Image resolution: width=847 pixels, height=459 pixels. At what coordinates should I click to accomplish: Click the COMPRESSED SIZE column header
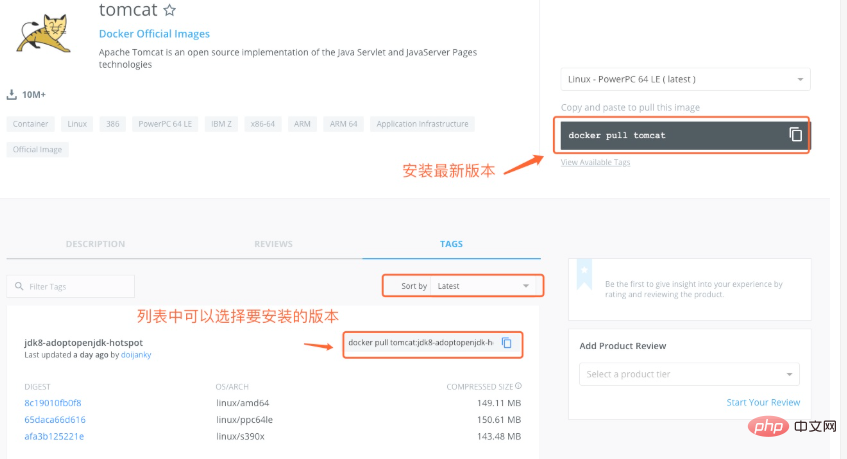(480, 387)
